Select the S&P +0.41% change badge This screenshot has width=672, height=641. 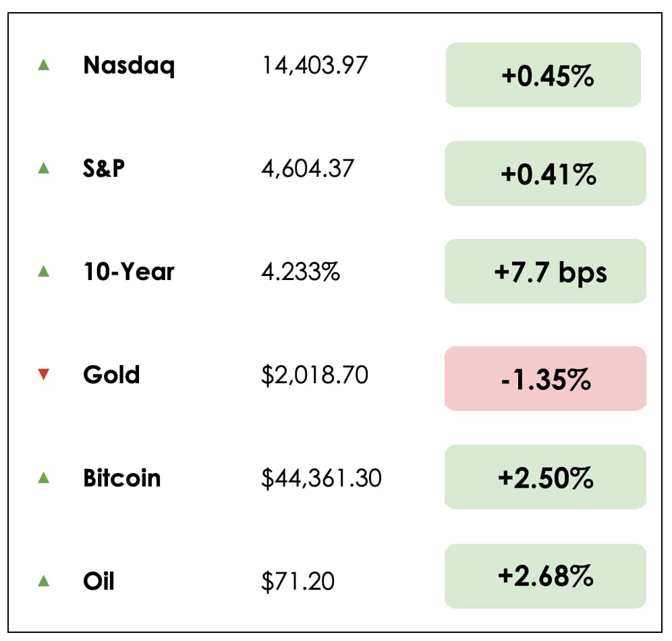click(545, 173)
